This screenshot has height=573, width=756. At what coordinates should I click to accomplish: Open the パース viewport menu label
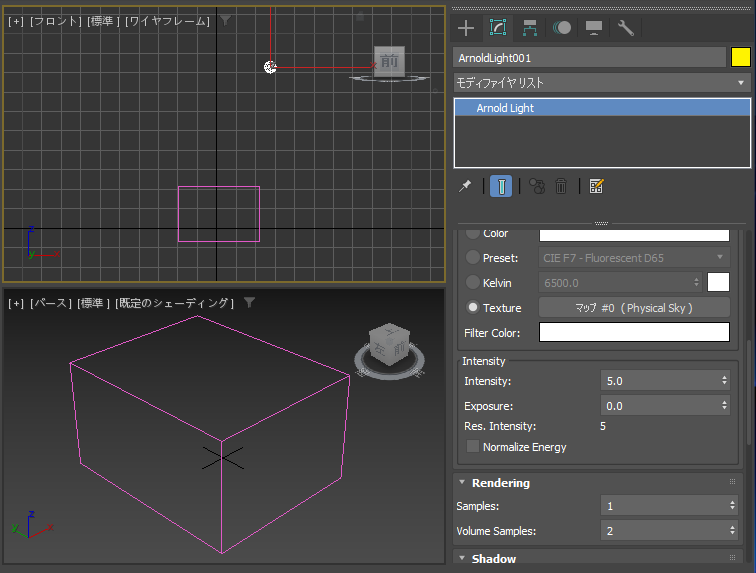(51, 303)
